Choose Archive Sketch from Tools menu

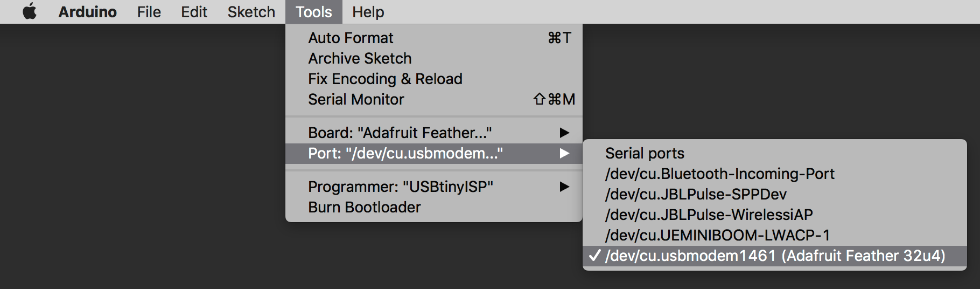pos(360,58)
